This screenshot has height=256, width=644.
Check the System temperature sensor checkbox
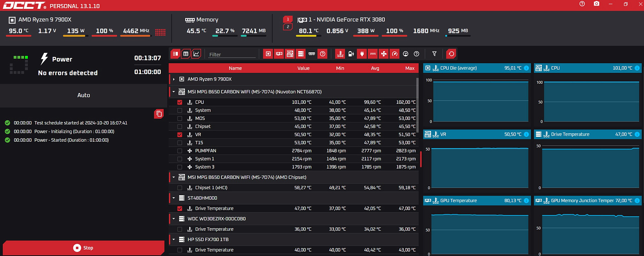pos(180,110)
